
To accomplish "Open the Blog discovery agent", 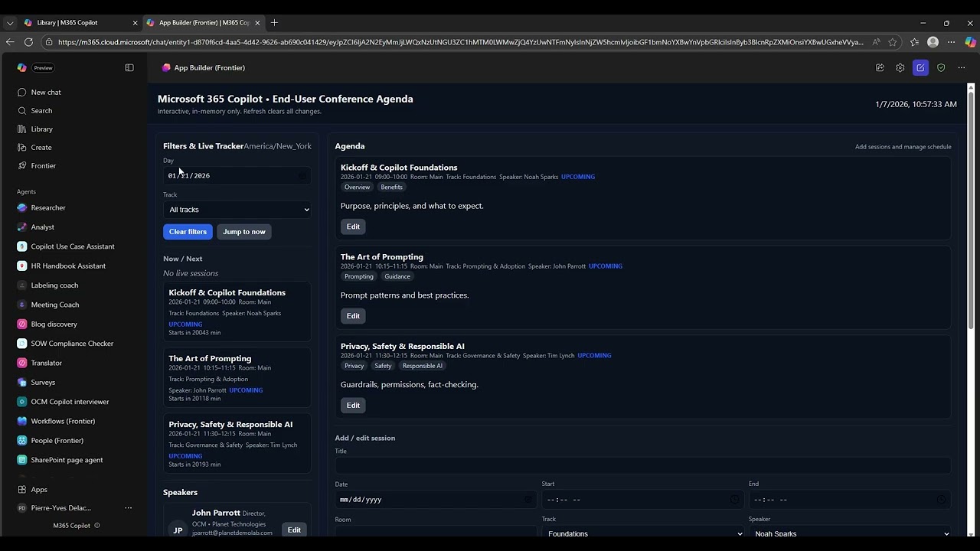I will 54,324.
